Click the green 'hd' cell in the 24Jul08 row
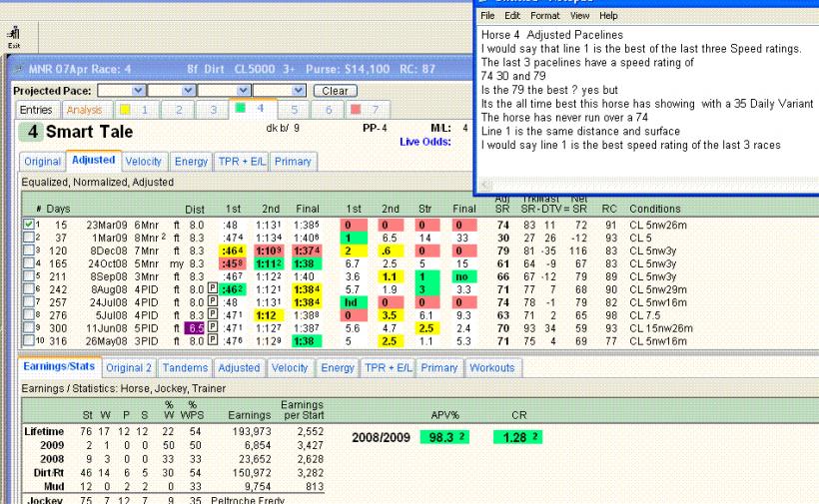This screenshot has height=504, width=819. pos(354,302)
